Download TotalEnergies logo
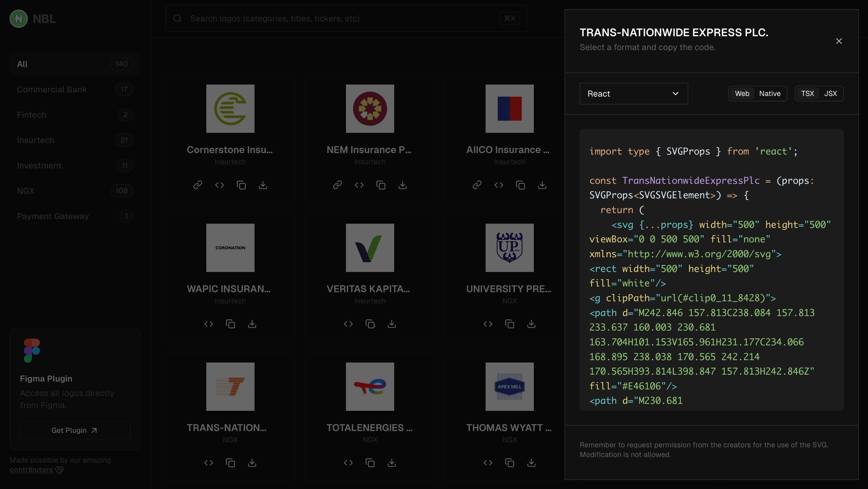Screen dimensions: 868x489 (391, 463)
